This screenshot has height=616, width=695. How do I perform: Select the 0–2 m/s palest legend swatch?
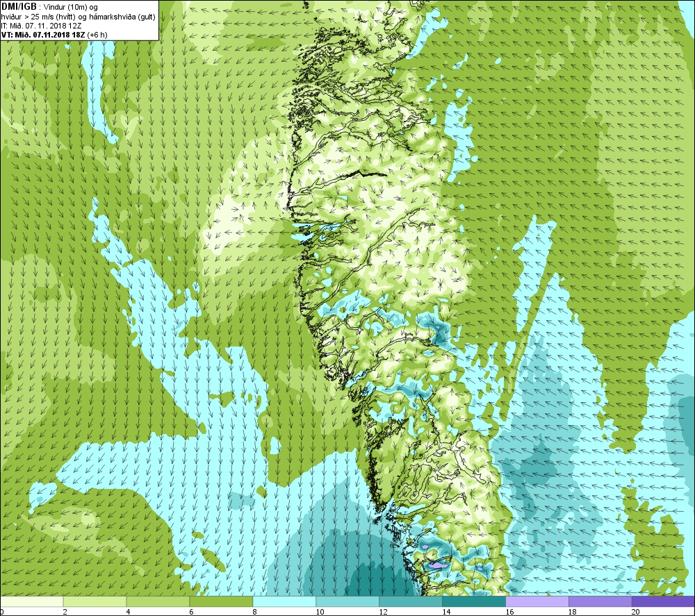tap(31, 601)
